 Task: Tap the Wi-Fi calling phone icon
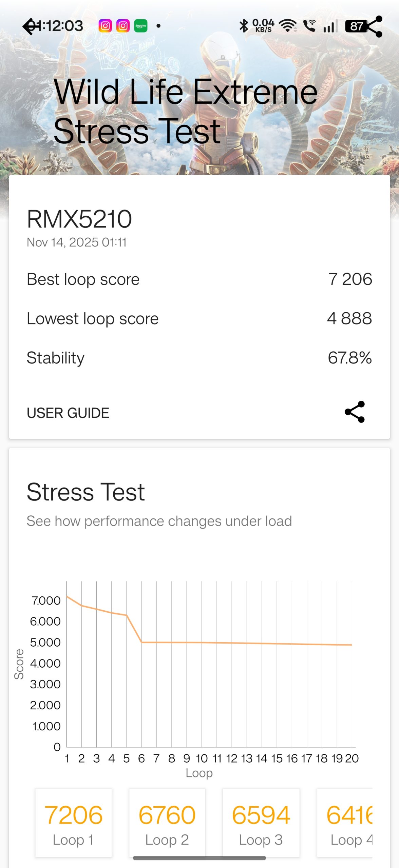(309, 26)
